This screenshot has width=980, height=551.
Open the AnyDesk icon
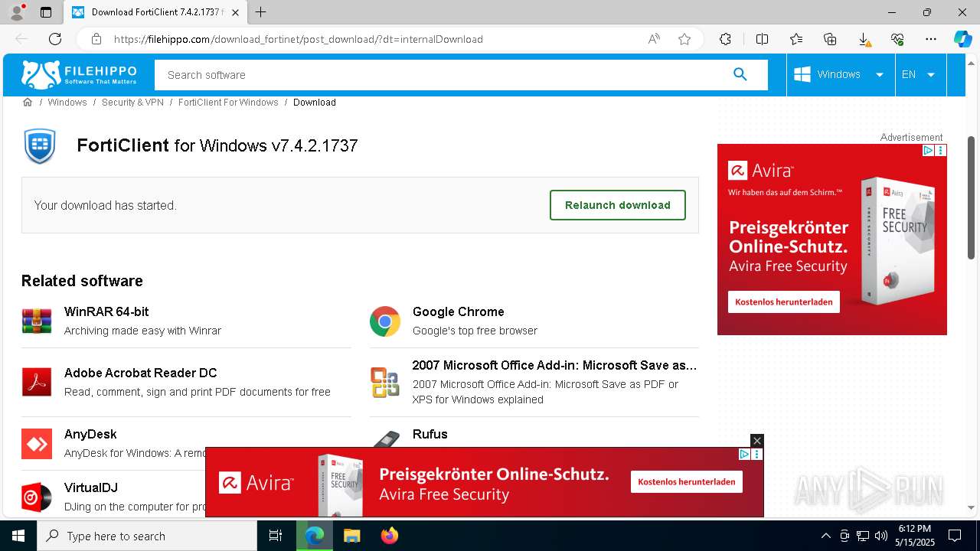click(37, 444)
